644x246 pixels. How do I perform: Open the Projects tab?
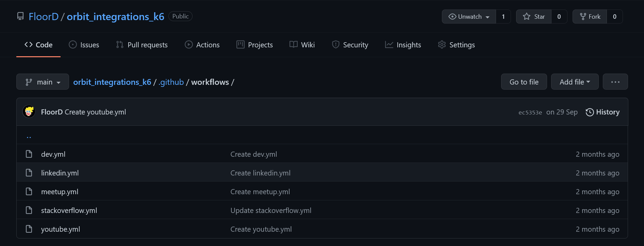pyautogui.click(x=254, y=45)
